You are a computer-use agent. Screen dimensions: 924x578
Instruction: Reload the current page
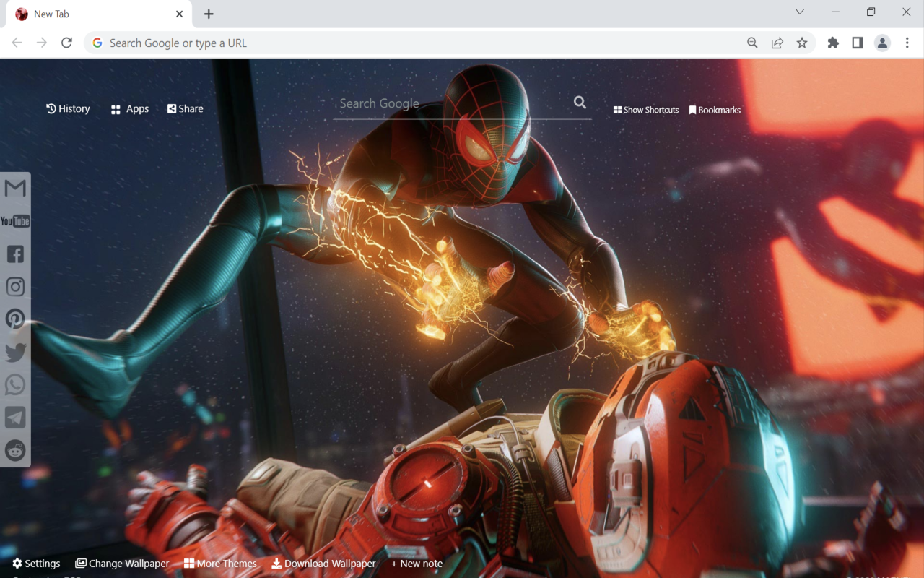[x=66, y=43]
